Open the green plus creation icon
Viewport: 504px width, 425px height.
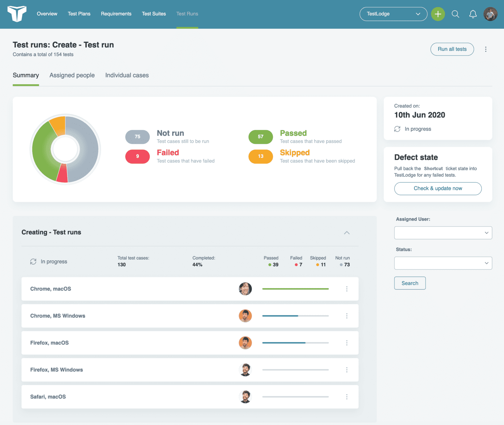438,14
